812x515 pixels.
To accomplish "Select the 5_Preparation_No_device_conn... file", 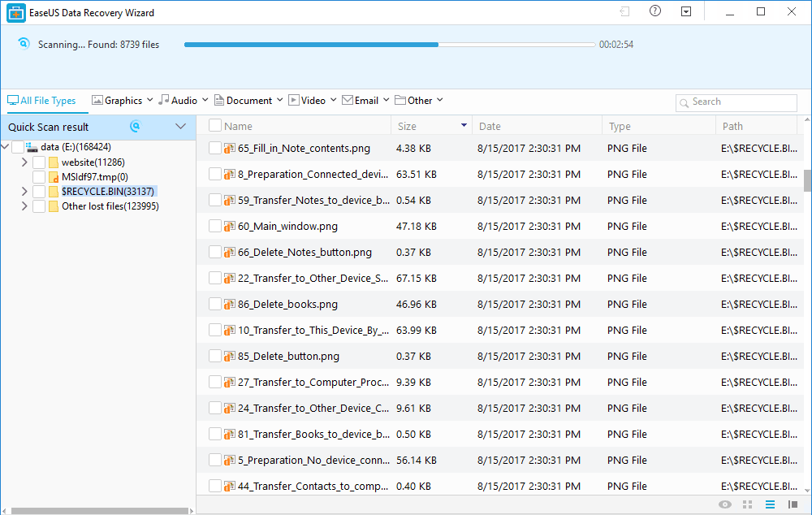I will [313, 460].
